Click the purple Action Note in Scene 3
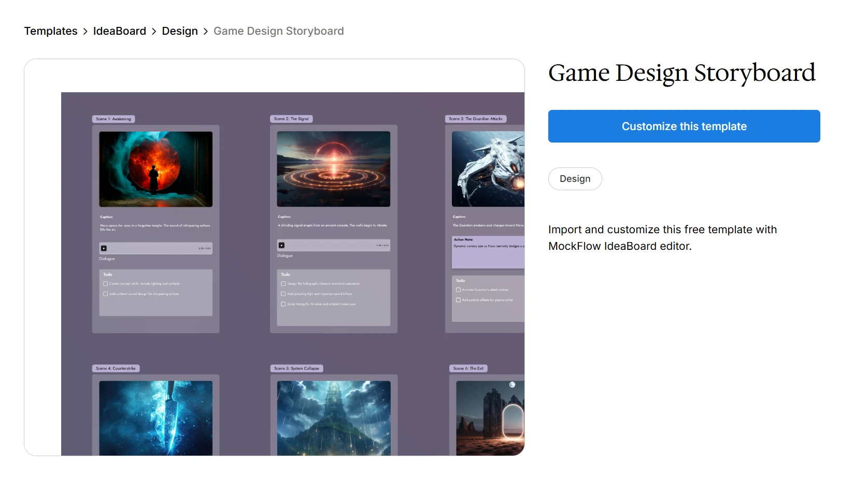868x481 pixels. (x=488, y=252)
